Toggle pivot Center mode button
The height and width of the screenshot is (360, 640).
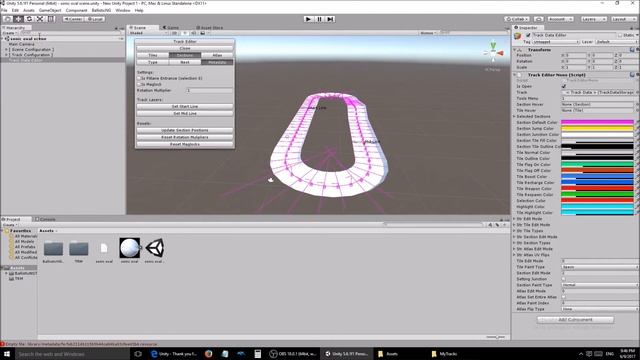[73, 19]
